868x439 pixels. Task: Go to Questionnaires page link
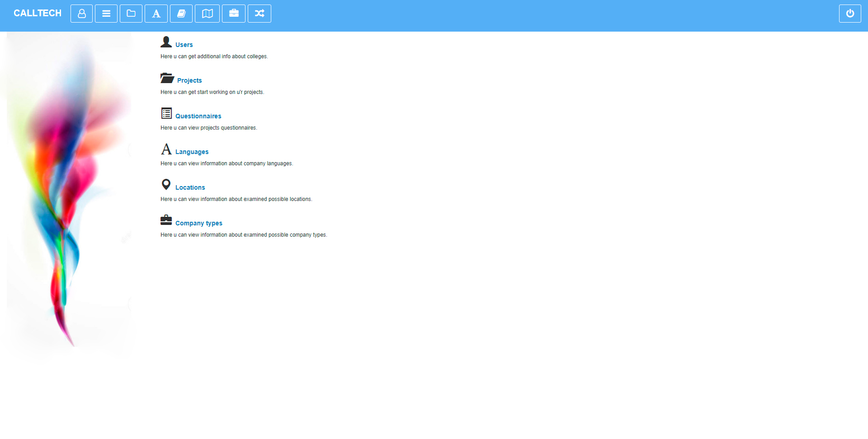point(198,116)
